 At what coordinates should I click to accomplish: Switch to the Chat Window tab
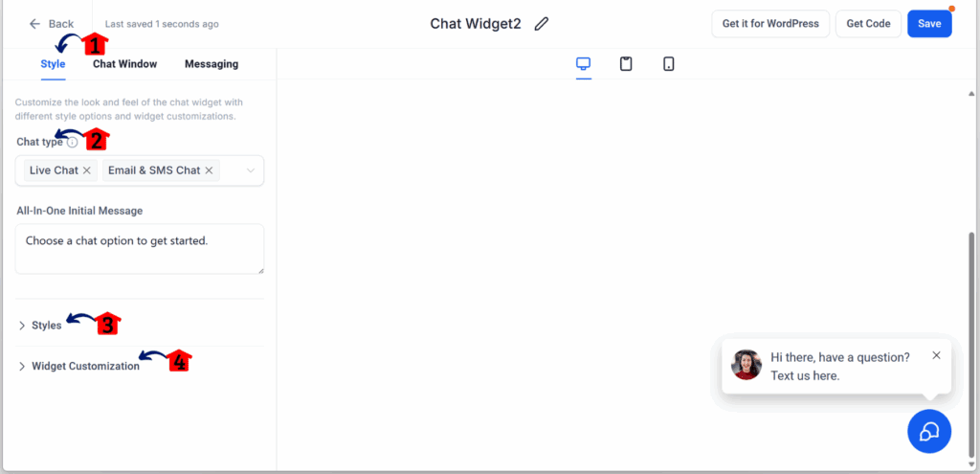click(x=124, y=64)
